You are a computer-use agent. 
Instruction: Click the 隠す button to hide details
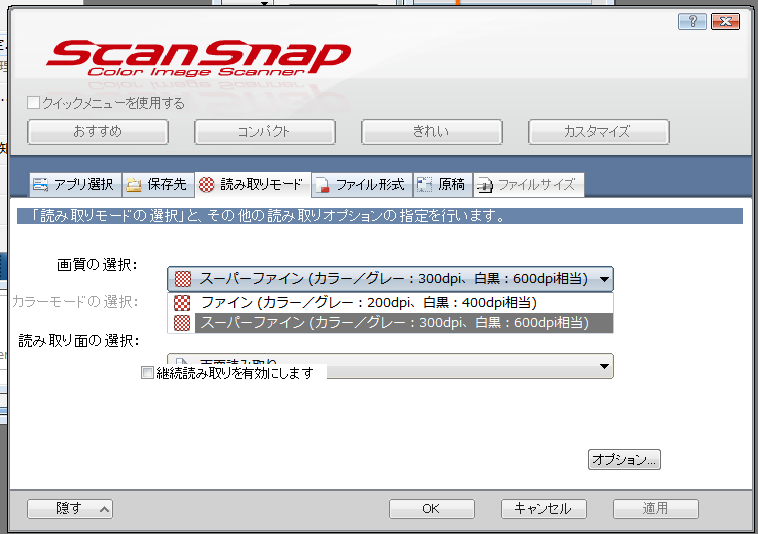click(70, 509)
